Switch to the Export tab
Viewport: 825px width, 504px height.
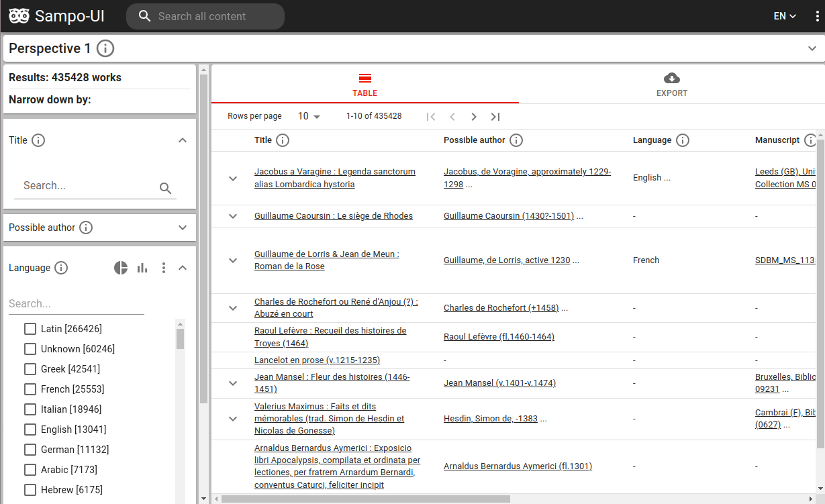pos(671,85)
